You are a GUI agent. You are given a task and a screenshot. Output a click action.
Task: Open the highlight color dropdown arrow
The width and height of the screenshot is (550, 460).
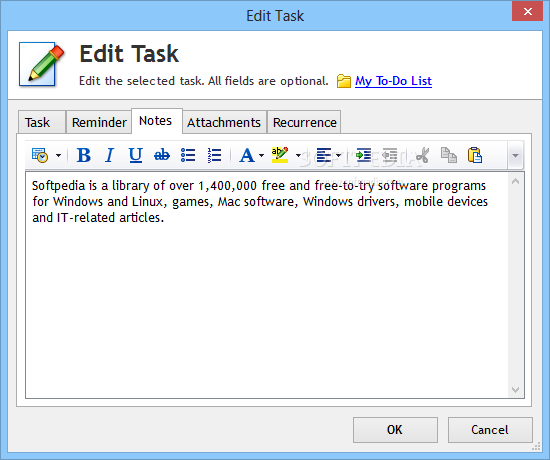point(298,155)
